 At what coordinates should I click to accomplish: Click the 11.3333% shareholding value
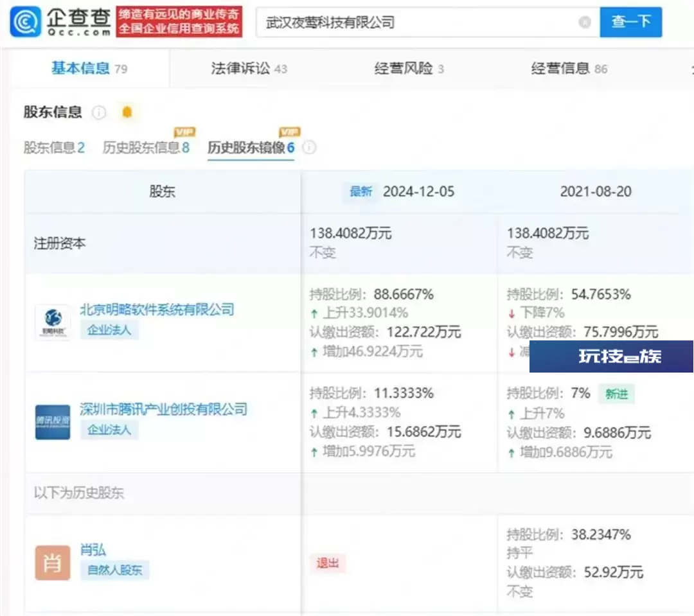click(404, 393)
